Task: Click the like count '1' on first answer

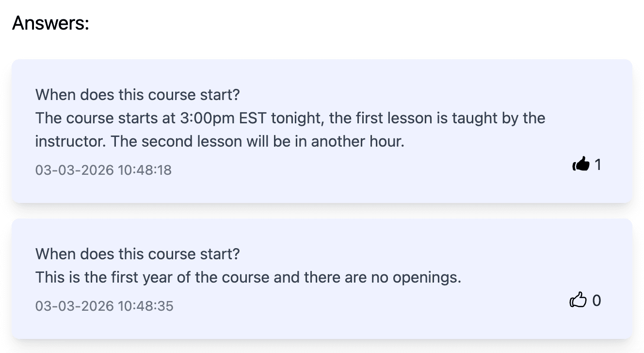Action: 598,165
